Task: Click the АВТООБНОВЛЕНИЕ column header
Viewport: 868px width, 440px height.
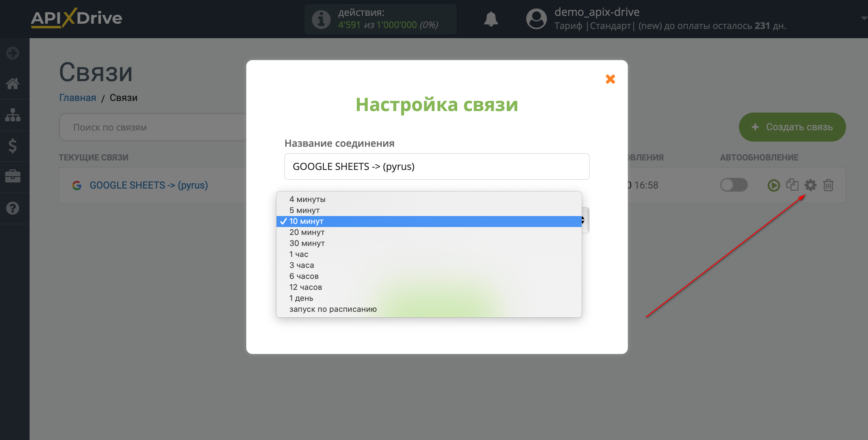Action: click(759, 157)
